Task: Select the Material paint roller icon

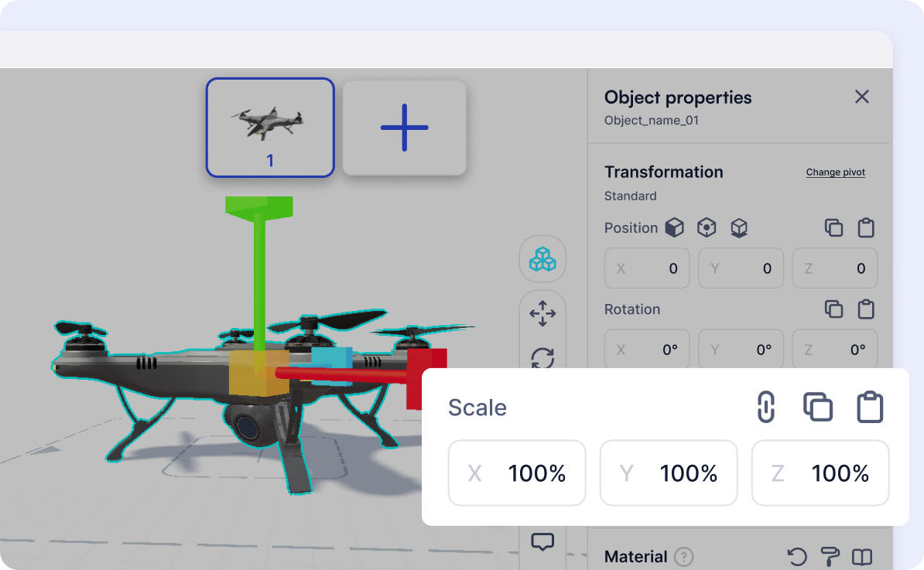Action: pyautogui.click(x=830, y=556)
